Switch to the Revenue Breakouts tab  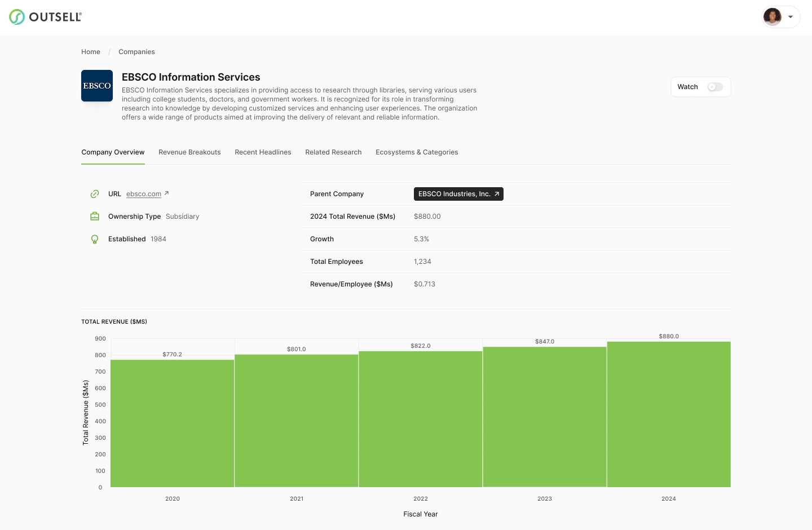coord(189,152)
